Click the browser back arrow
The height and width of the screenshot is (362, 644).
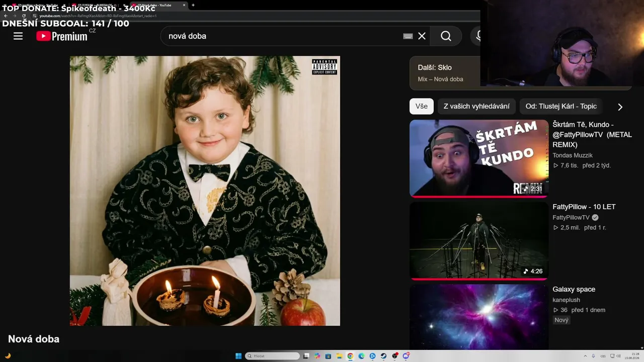(6, 16)
